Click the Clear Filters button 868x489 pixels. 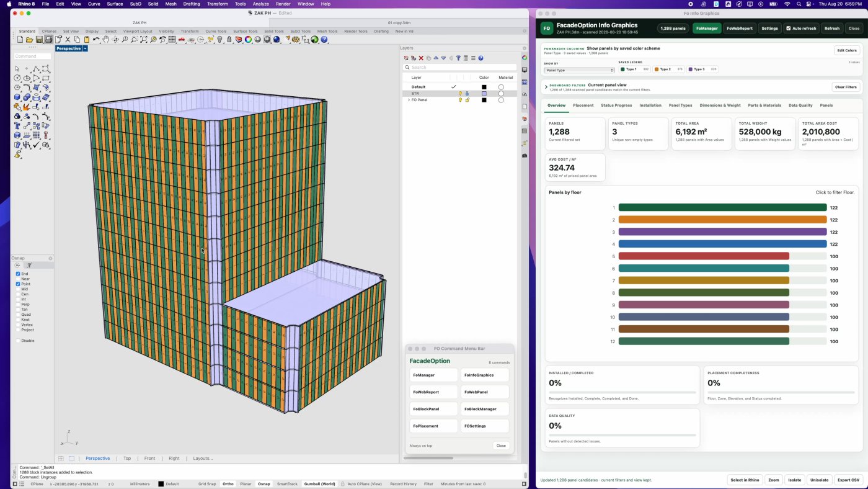[846, 87]
